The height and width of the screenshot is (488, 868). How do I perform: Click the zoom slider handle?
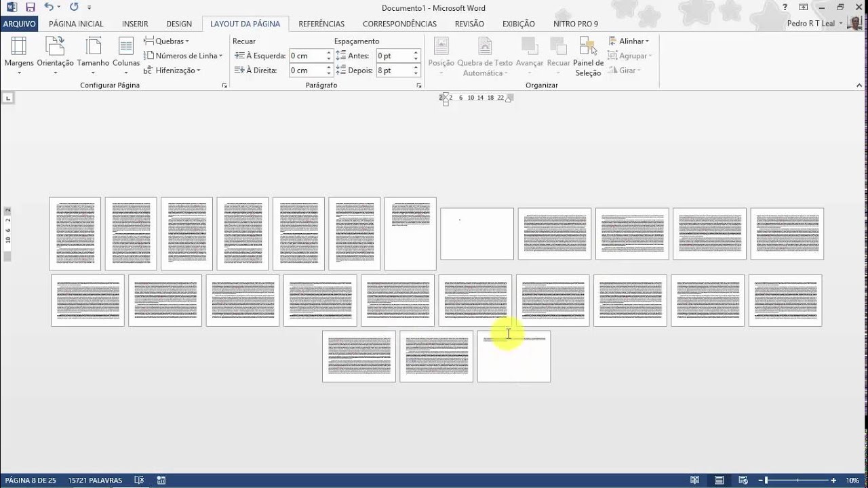coord(767,481)
